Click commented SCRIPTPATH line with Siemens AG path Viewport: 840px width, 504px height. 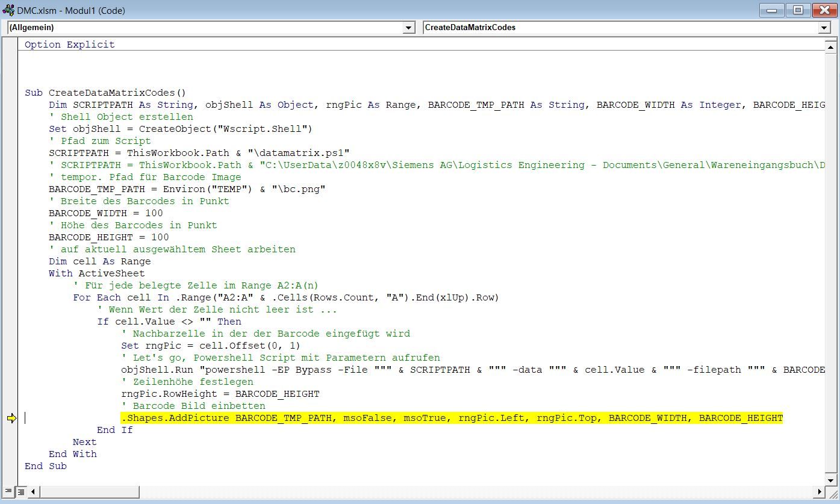pyautogui.click(x=437, y=165)
